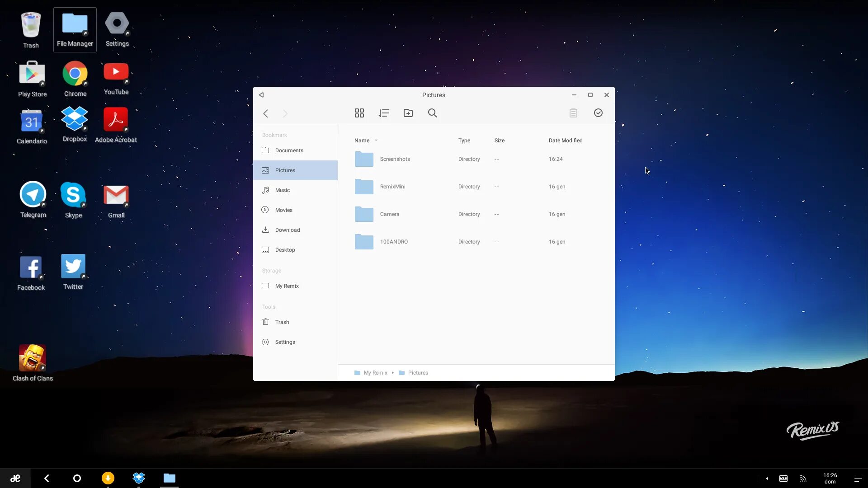Expand the system tray arrow
Image resolution: width=868 pixels, height=488 pixels.
point(767,479)
